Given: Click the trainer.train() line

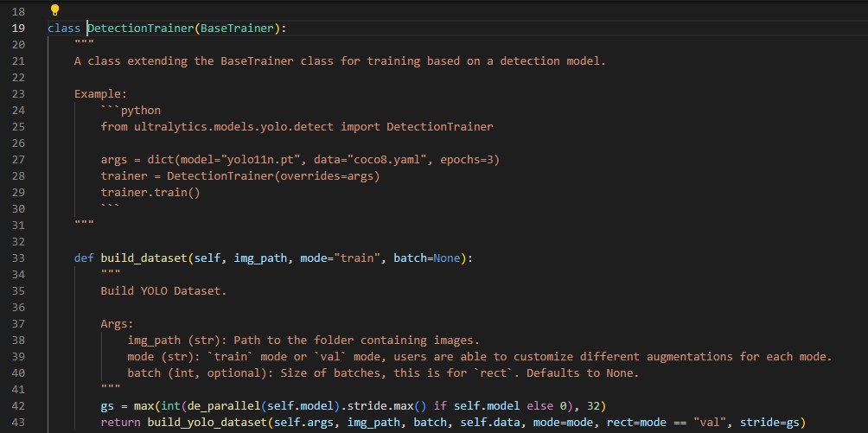Looking at the screenshot, I should coord(150,192).
